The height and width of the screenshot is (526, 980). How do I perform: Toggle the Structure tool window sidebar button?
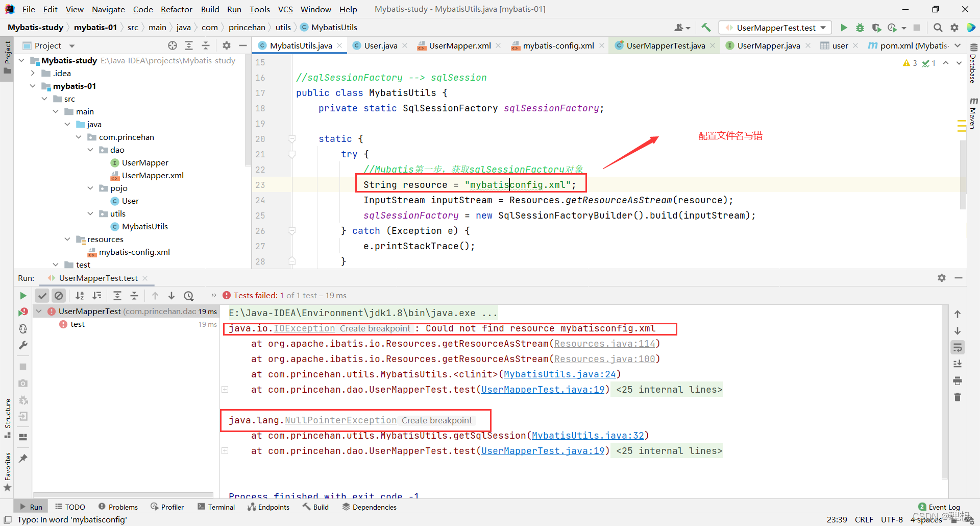[7, 418]
